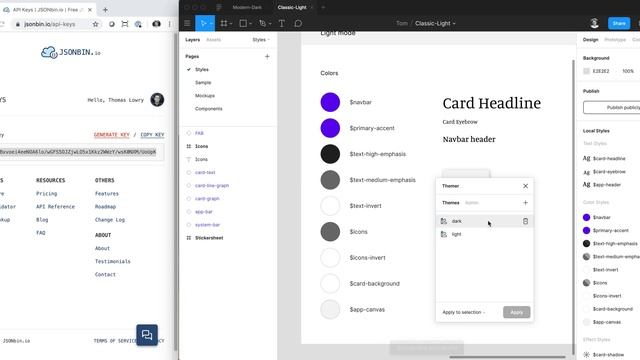Close the Themer plugin panel
The height and width of the screenshot is (360, 640).
(x=525, y=186)
